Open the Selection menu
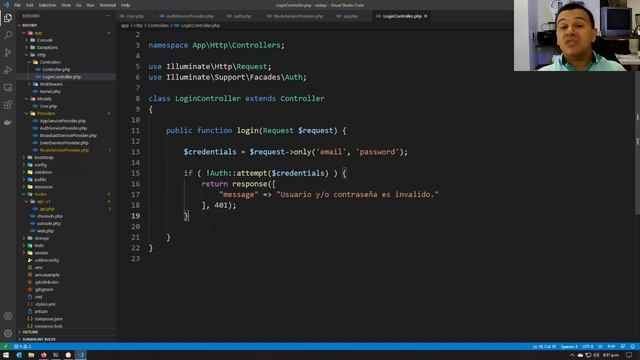 pos(47,5)
